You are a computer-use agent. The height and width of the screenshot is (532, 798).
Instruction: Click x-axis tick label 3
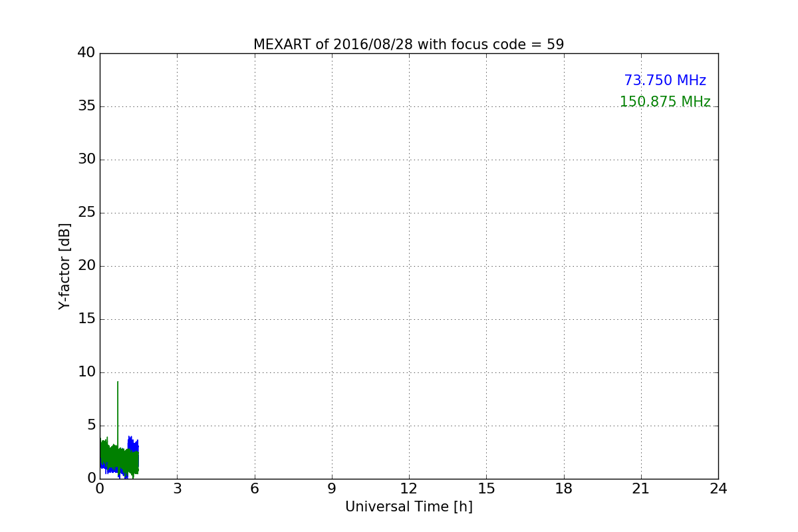click(177, 489)
